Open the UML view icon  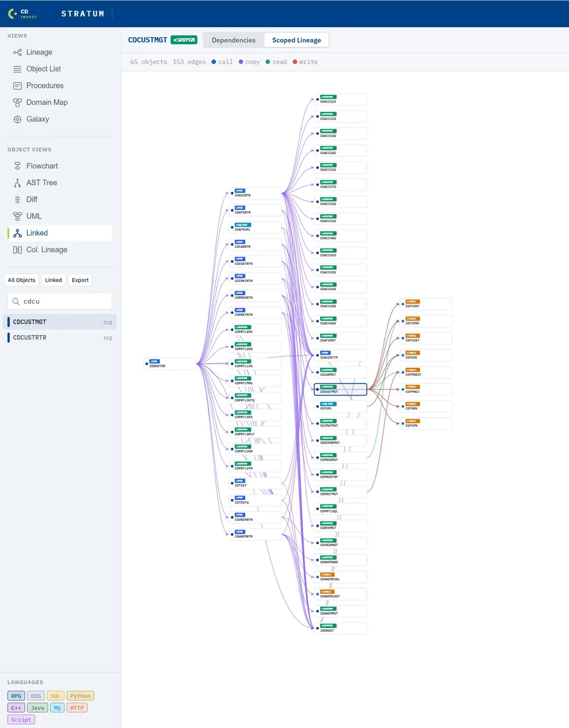(17, 216)
